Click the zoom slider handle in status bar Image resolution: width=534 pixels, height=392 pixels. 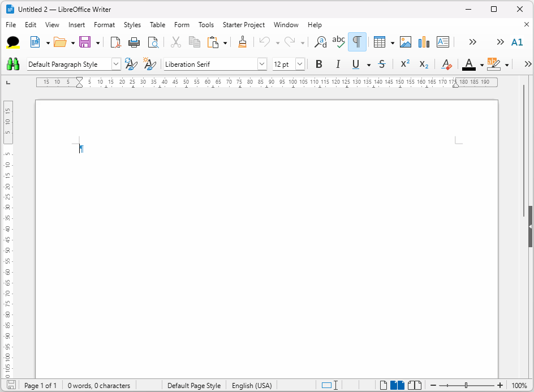(x=466, y=386)
